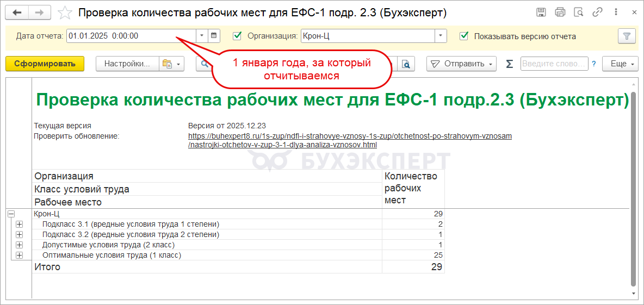The image size is (644, 305).
Task: Open the Отправить dropdown button
Action: click(462, 64)
